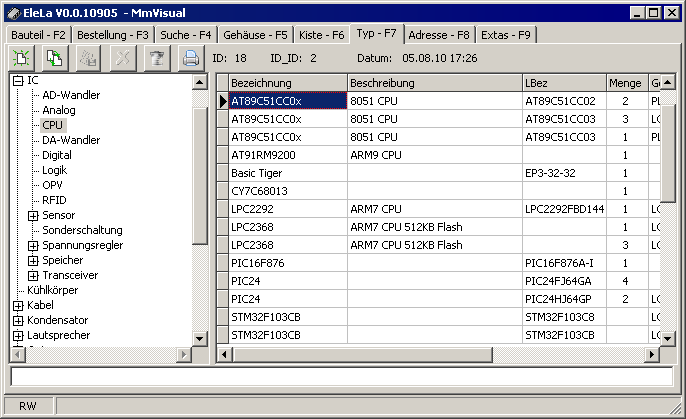Select the Gehäuse - F5 tab

[255, 35]
